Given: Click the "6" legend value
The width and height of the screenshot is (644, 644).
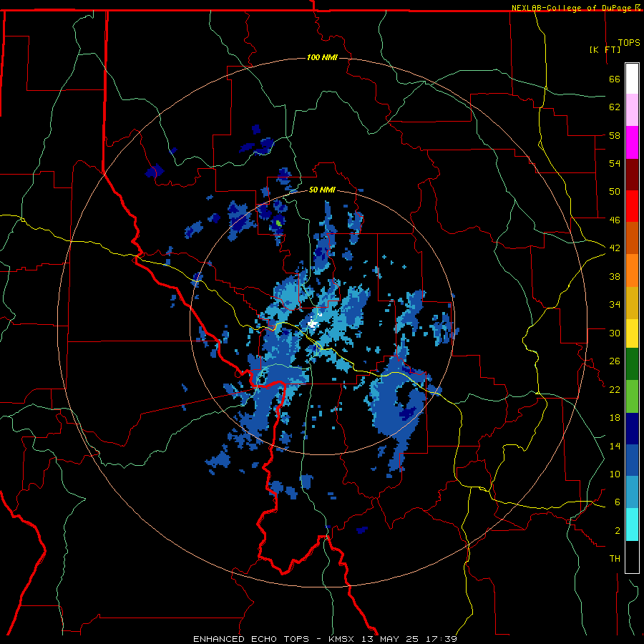Looking at the screenshot, I should click(618, 502).
